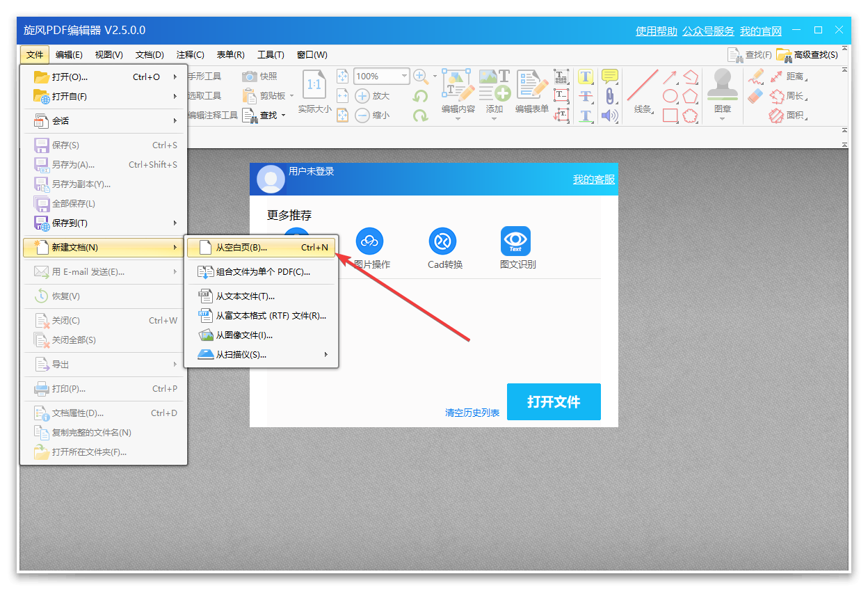
Task: Click the 打开文件 button
Action: (553, 402)
